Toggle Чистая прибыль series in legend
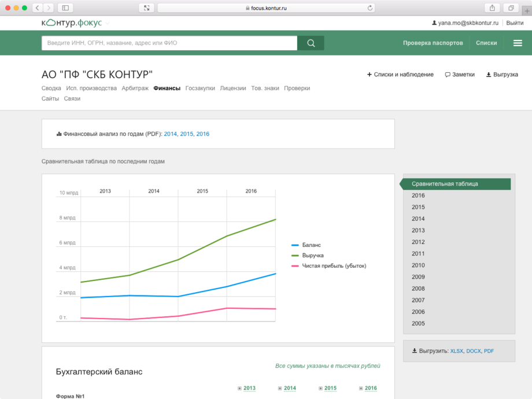 pyautogui.click(x=334, y=266)
